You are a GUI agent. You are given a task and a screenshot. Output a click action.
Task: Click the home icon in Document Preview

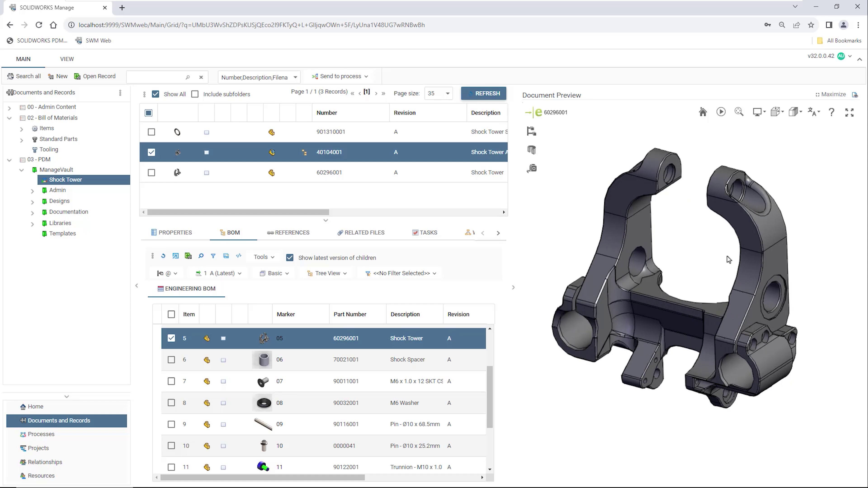(x=703, y=111)
